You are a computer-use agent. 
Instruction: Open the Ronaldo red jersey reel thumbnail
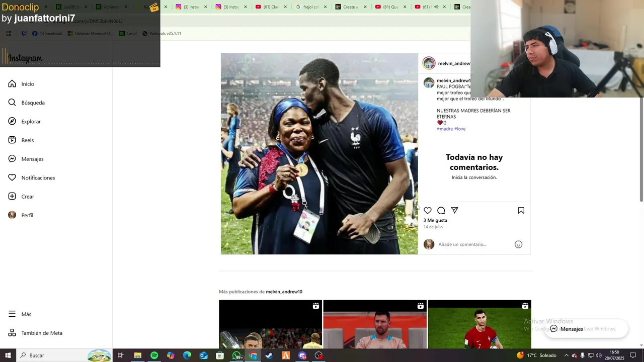pos(479,324)
